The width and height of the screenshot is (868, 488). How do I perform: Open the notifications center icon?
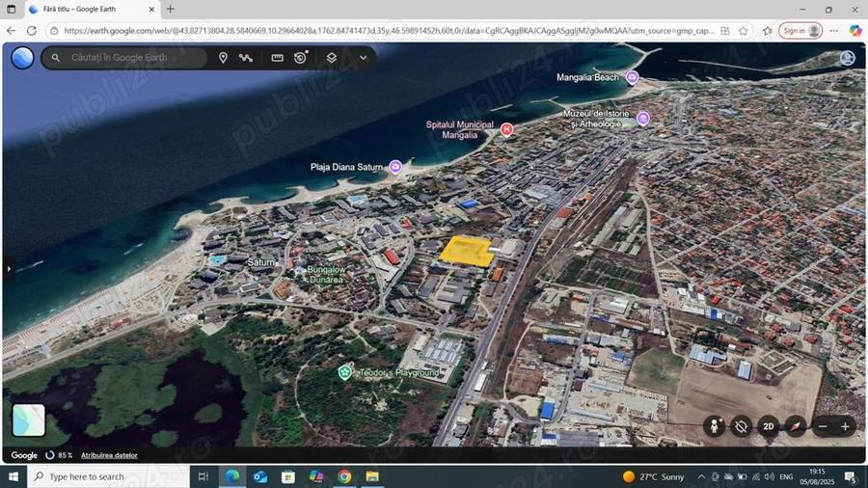pyautogui.click(x=851, y=476)
